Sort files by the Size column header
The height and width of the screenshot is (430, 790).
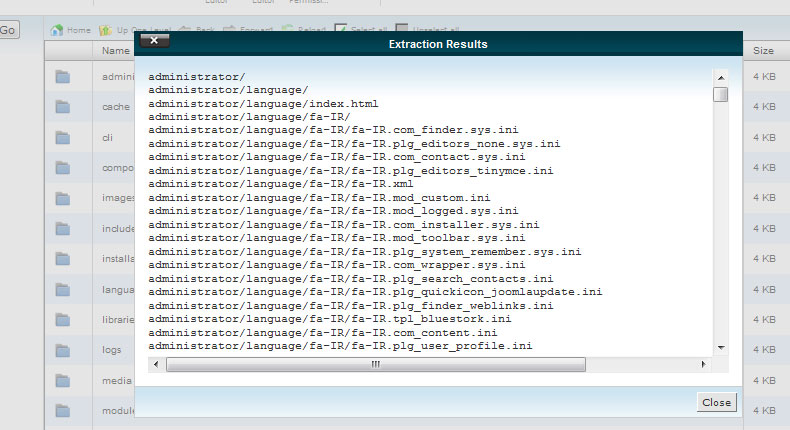(763, 50)
